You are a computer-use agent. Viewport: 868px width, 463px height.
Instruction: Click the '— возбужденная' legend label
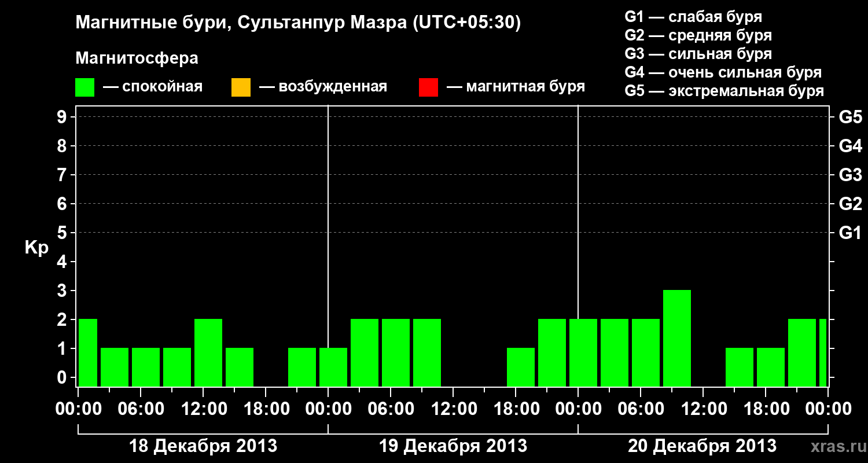pos(323,87)
